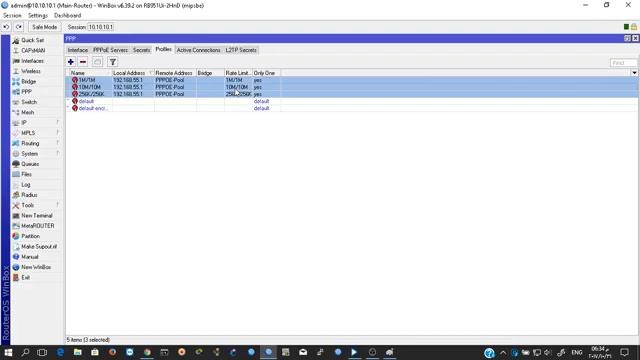Viewport: 640px width, 360px height.
Task: Open Log in the sidebar
Action: tap(25, 185)
